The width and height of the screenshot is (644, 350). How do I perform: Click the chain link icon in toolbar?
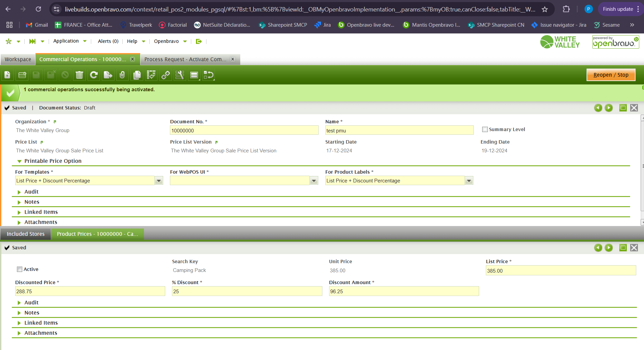tap(166, 75)
